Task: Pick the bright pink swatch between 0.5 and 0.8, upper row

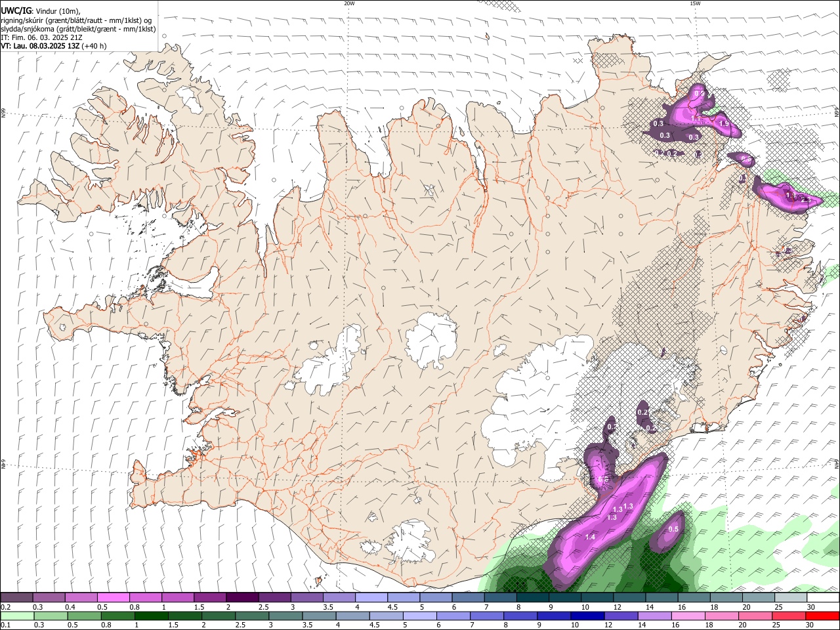Action: click(x=113, y=598)
